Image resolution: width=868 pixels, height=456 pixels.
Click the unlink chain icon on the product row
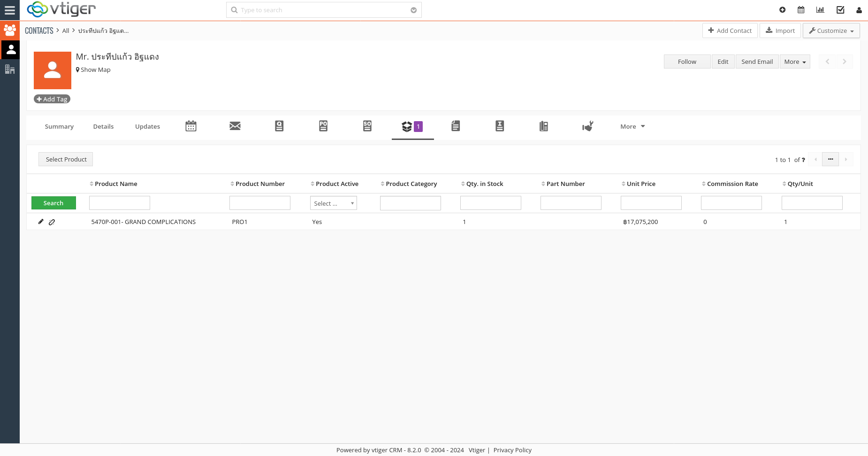coord(52,222)
